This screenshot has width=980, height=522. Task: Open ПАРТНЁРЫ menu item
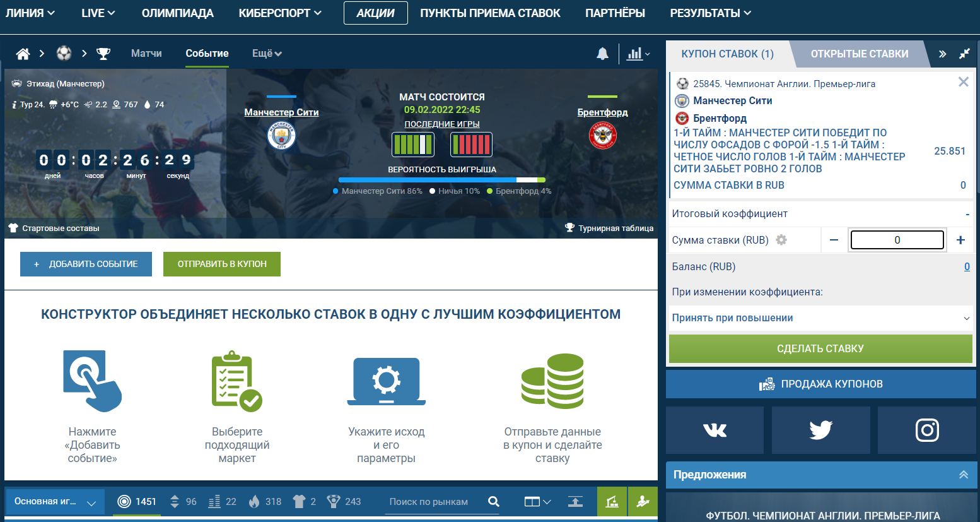615,13
